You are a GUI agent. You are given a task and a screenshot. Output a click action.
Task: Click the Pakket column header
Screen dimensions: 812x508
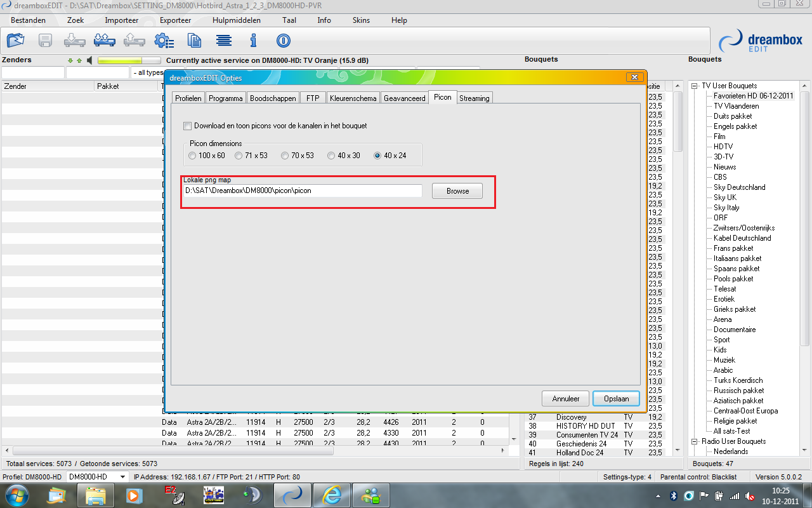(x=127, y=86)
